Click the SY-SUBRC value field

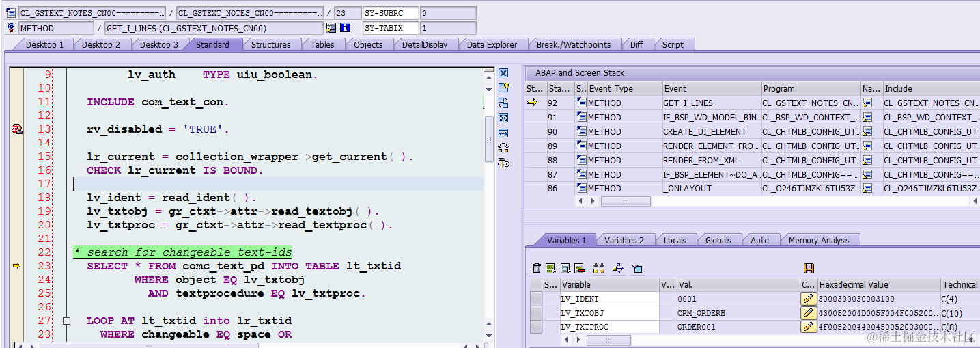click(x=448, y=13)
